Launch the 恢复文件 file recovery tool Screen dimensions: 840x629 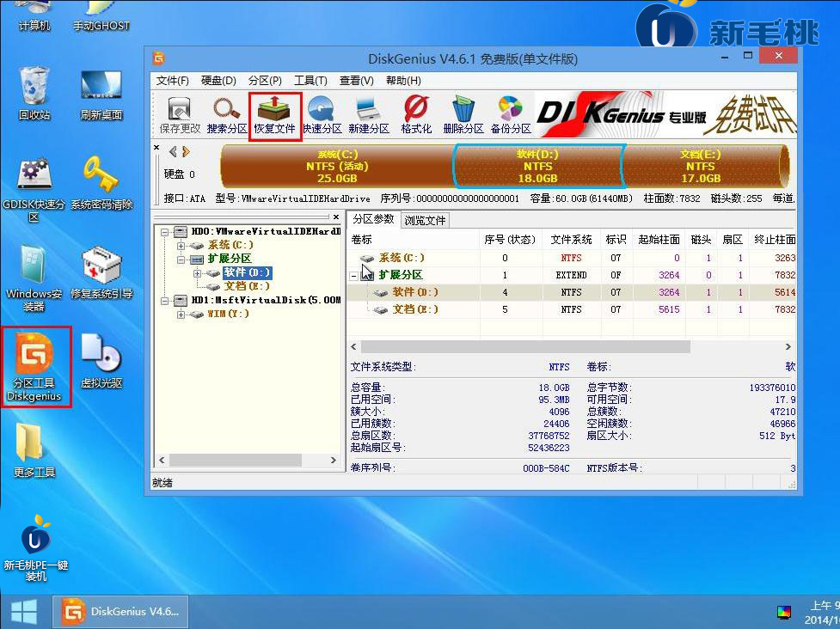coord(275,114)
